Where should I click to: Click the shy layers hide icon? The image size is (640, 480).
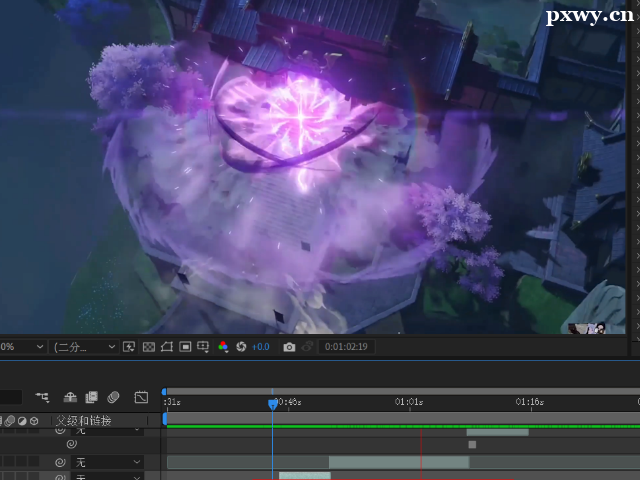pos(70,397)
